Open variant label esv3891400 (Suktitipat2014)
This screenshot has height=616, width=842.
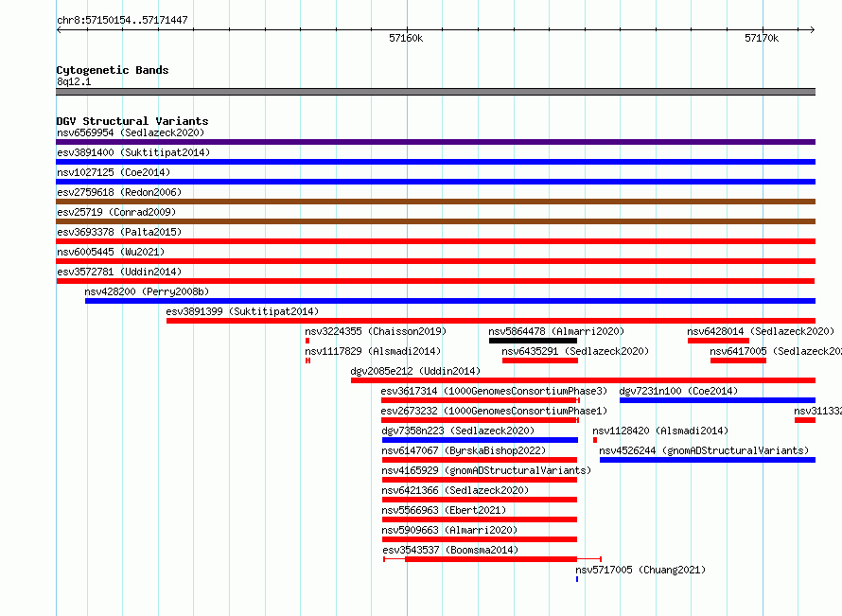133,152
